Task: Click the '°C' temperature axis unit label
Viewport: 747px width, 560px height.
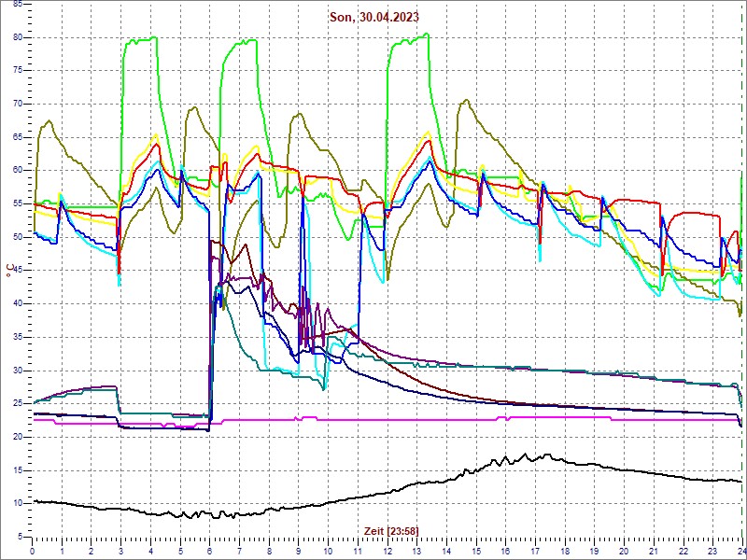Action: [x=9, y=271]
